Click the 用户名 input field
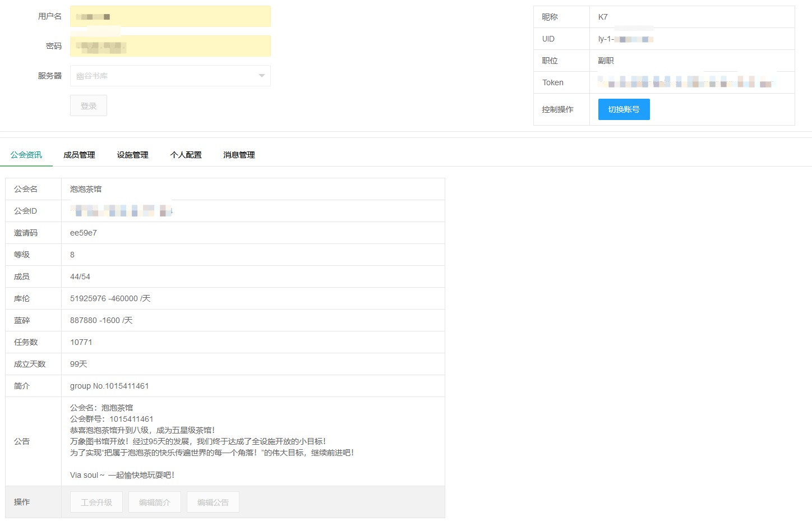 tap(170, 16)
